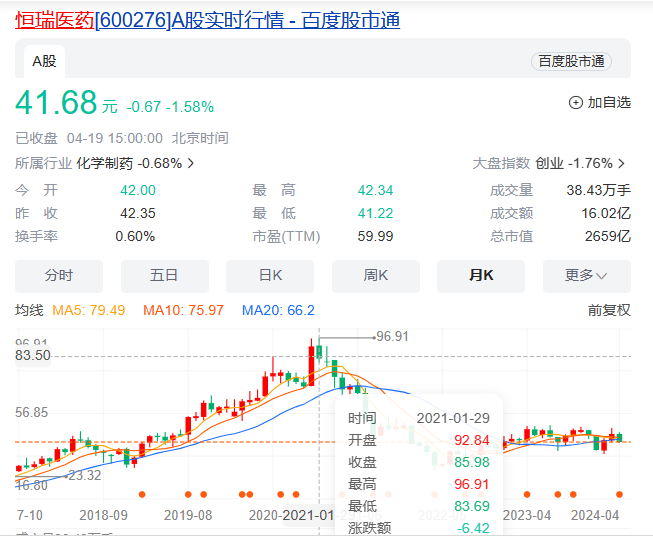Image resolution: width=653 pixels, height=536 pixels.
Task: Click the 已收盘 04-19 15:00:00 status text
Action: [x=89, y=138]
